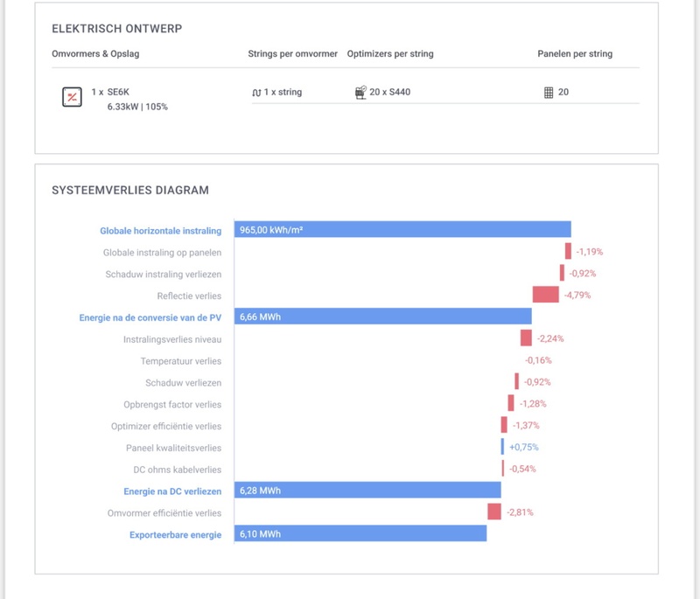Click the red Omvormer efficiëntie verlies bar
Screen dimensions: 700x599
[494, 512]
